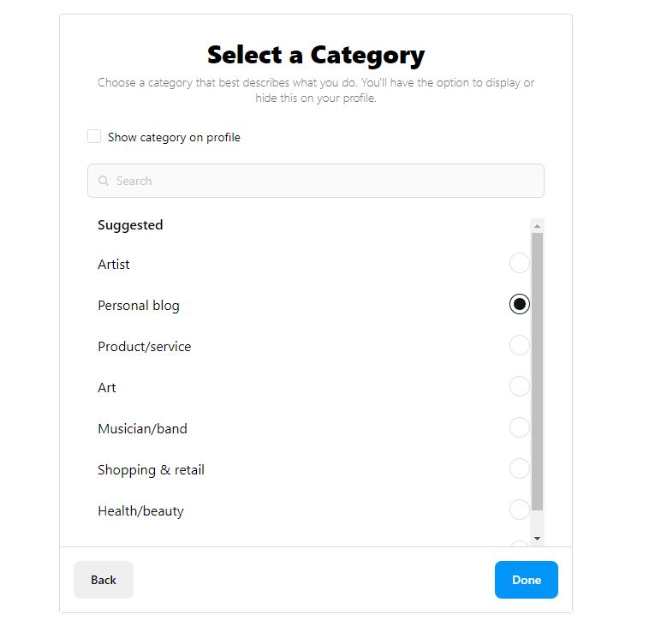Viewport: 649px width, 644px height.
Task: Select the Art category radio button
Action: coord(520,386)
